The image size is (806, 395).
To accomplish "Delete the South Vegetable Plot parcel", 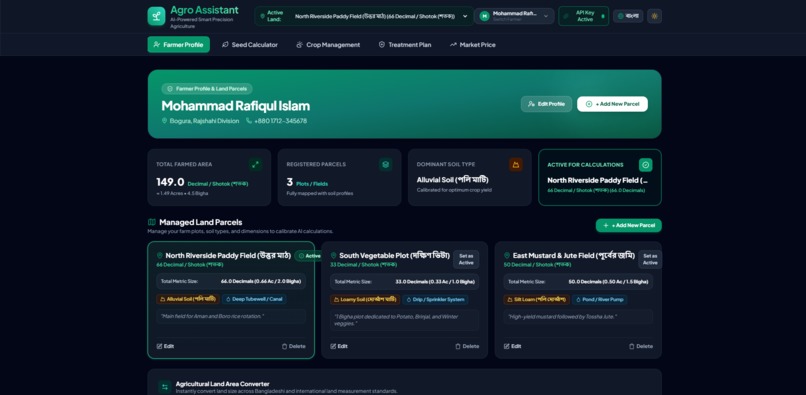I will (x=467, y=346).
